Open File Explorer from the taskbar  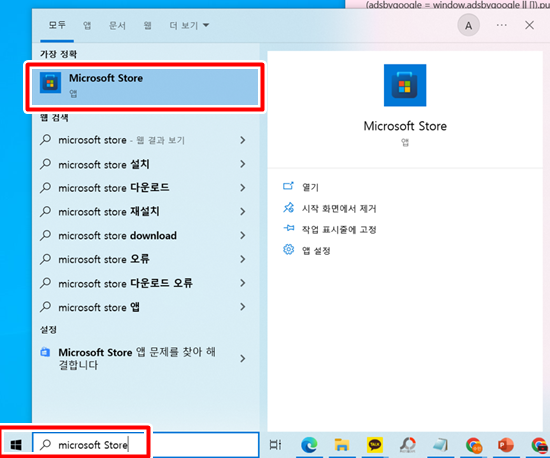(342, 445)
